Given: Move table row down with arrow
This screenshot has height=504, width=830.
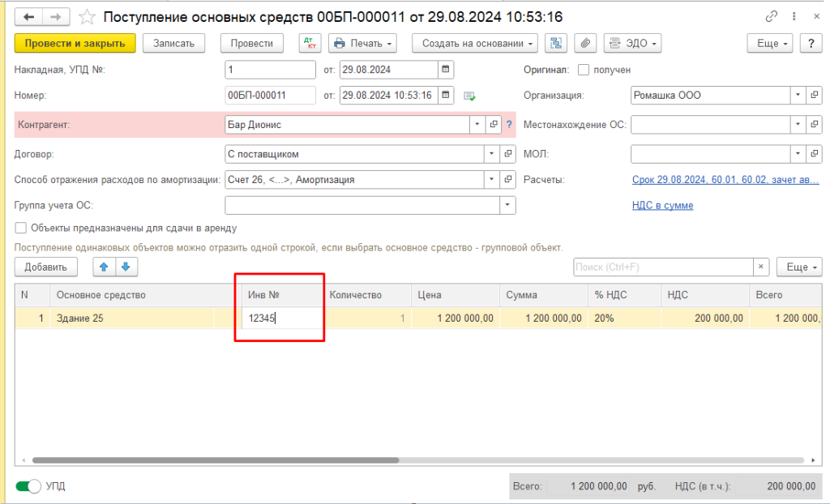Looking at the screenshot, I should coord(126,267).
